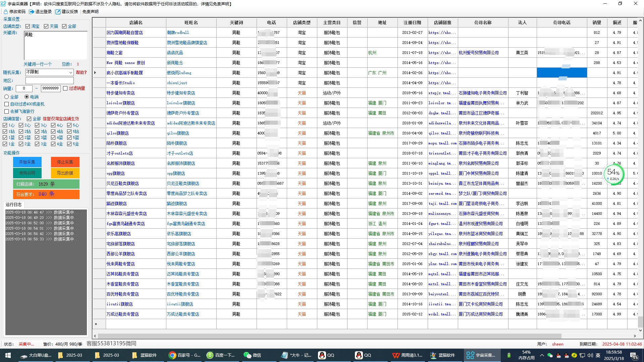
Task: Enable 自动过滤400或座机 checkbox
Action: tap(6, 104)
